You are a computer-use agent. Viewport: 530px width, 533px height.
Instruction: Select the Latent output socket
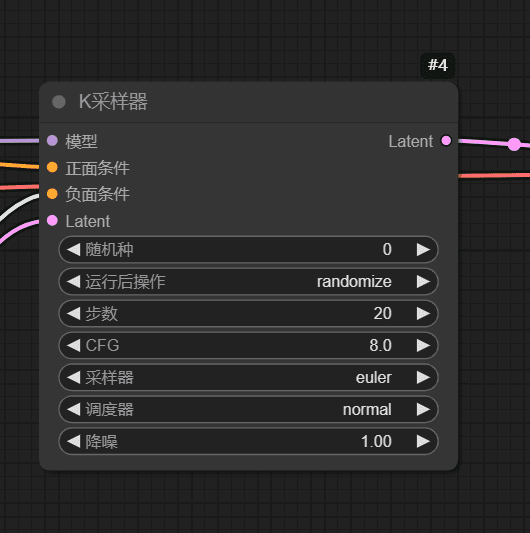(446, 140)
